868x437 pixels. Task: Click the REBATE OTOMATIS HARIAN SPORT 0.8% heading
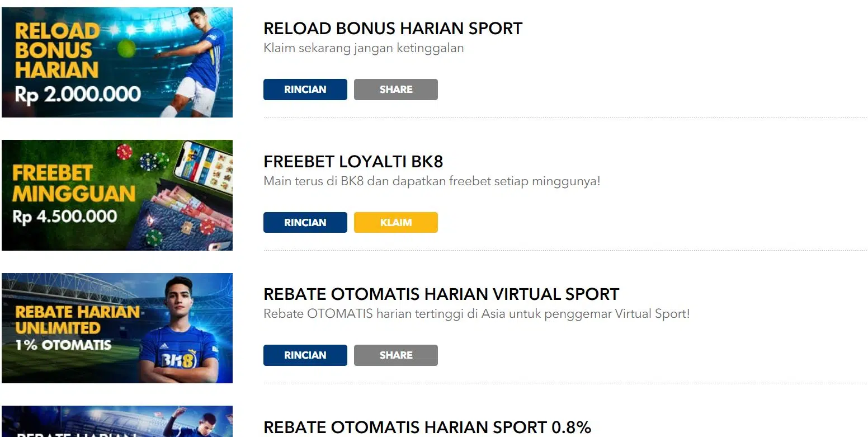pos(428,426)
